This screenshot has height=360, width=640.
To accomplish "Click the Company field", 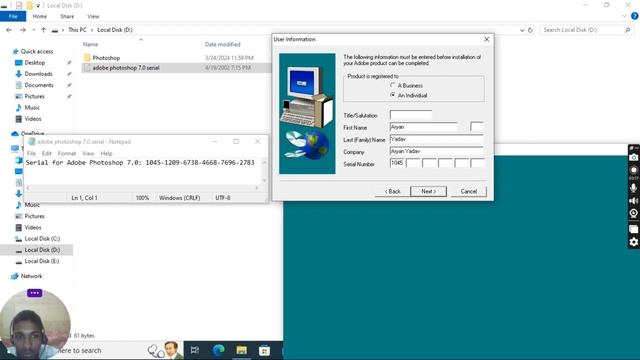I will 437,151.
